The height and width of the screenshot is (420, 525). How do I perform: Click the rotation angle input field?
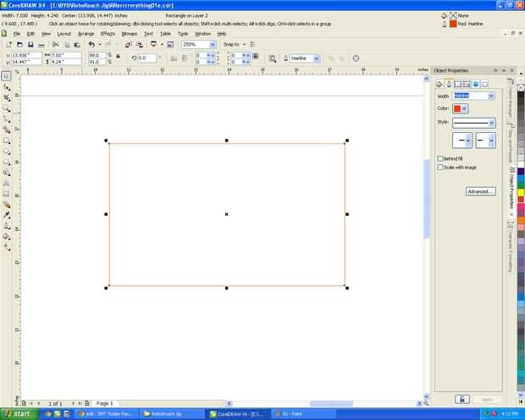point(147,58)
